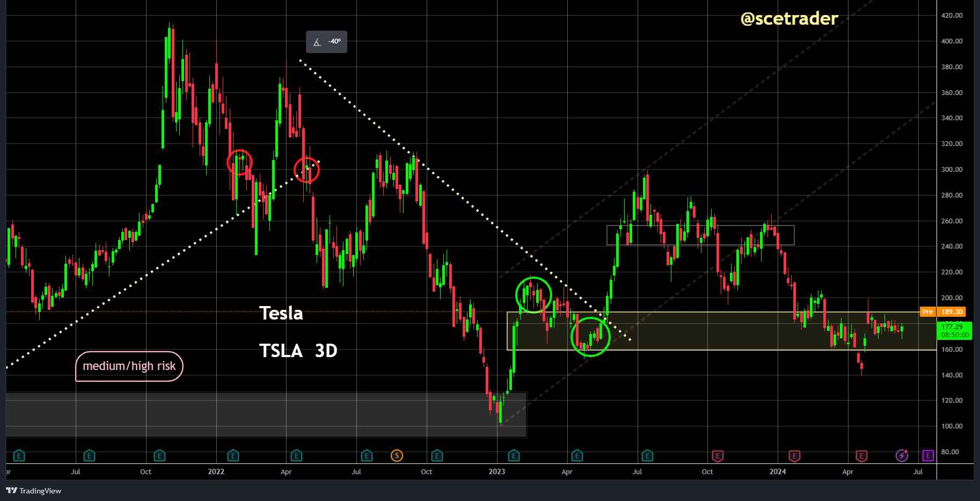980x501 pixels.
Task: Show the earnings marker for July 2022
Action: point(367,456)
